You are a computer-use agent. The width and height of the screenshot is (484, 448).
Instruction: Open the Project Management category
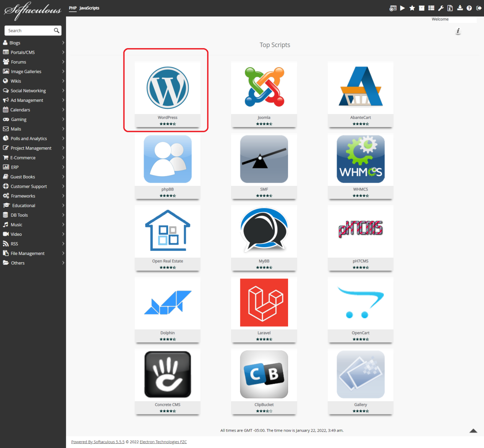[x=31, y=148]
